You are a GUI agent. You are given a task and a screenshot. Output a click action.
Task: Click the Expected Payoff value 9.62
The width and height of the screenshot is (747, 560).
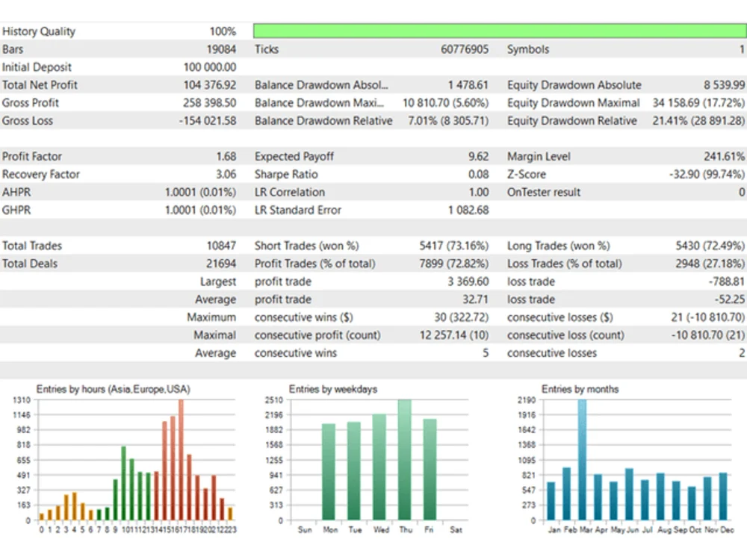pos(478,156)
